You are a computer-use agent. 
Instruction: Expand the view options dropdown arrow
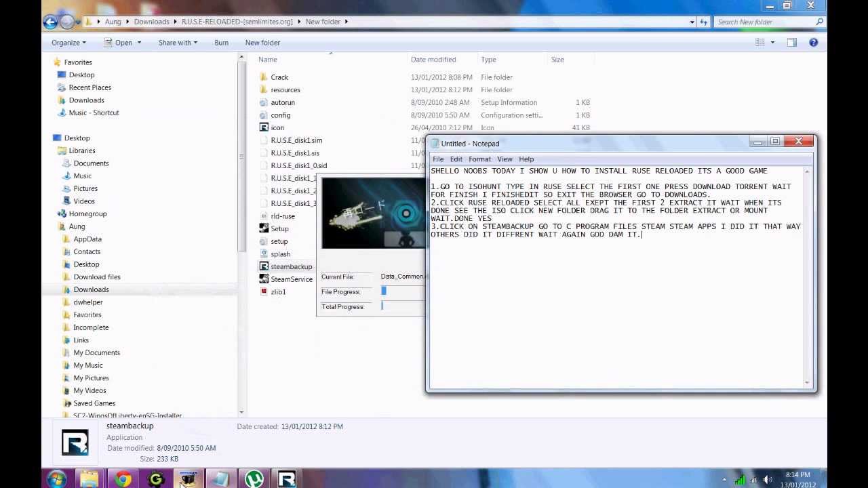[772, 43]
